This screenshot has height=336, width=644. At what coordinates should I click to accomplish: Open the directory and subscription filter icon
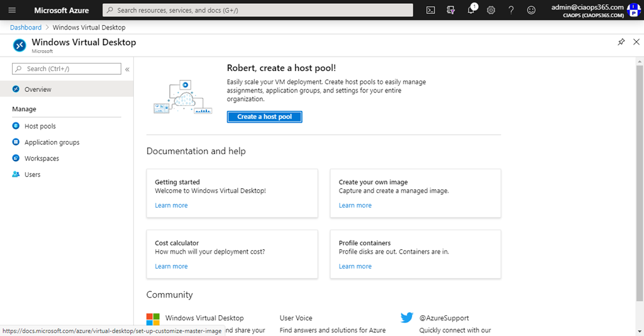[x=450, y=10]
